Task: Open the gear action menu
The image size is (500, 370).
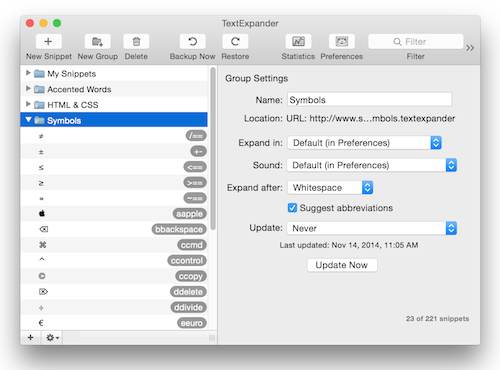Action: [52, 338]
